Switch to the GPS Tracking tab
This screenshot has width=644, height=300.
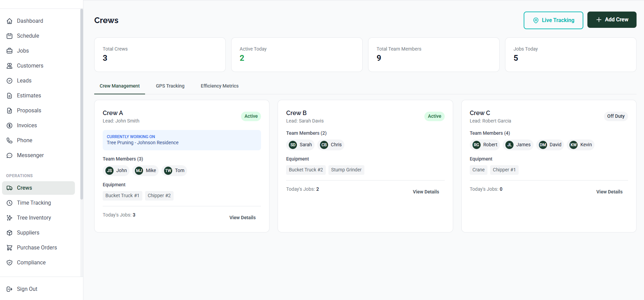click(170, 86)
